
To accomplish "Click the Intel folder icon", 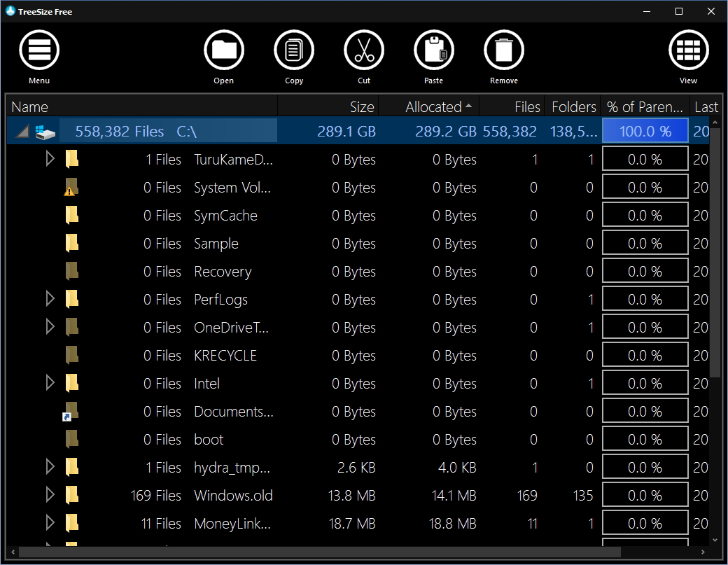I will pos(71,384).
